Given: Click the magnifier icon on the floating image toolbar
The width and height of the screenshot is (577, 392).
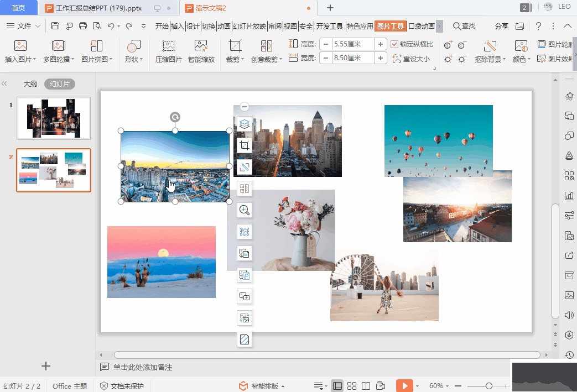Looking at the screenshot, I should (x=244, y=211).
